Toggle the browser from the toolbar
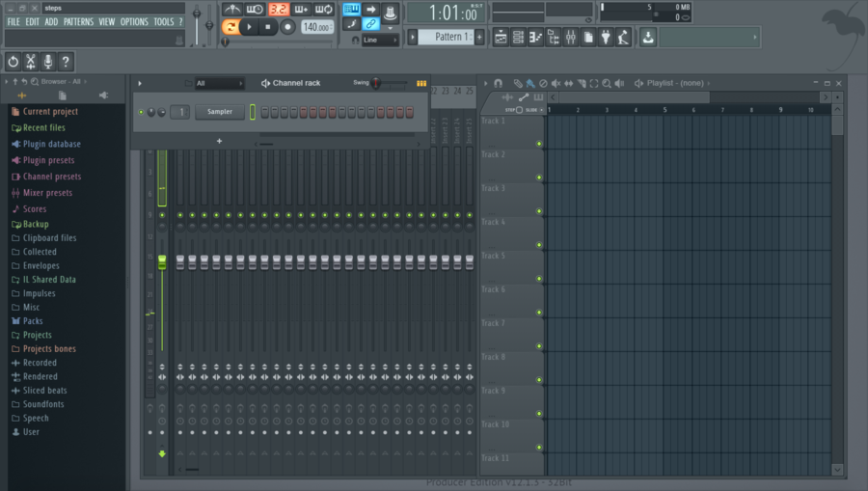 click(x=554, y=37)
